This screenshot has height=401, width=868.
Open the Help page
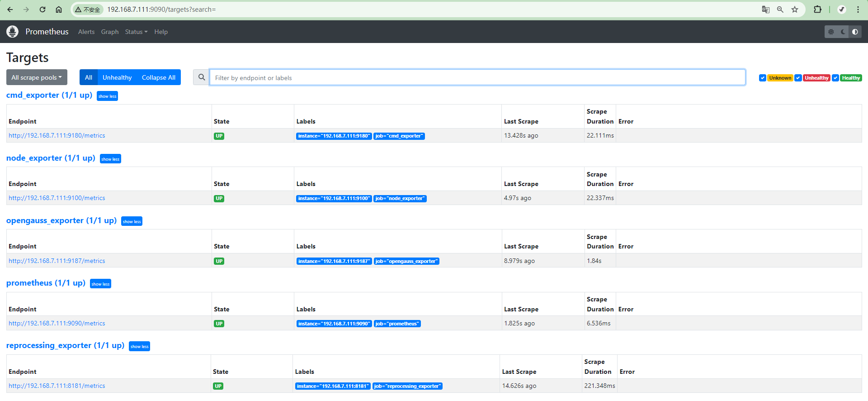[x=161, y=32]
